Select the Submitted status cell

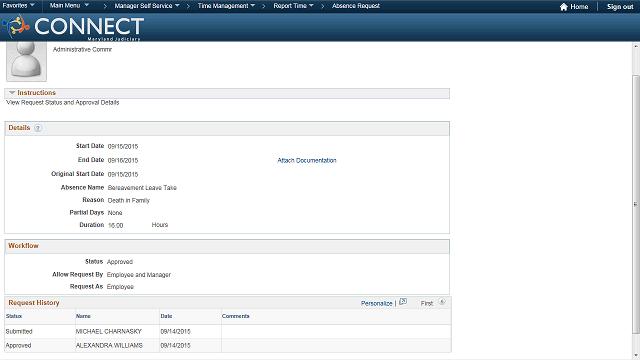click(19, 331)
